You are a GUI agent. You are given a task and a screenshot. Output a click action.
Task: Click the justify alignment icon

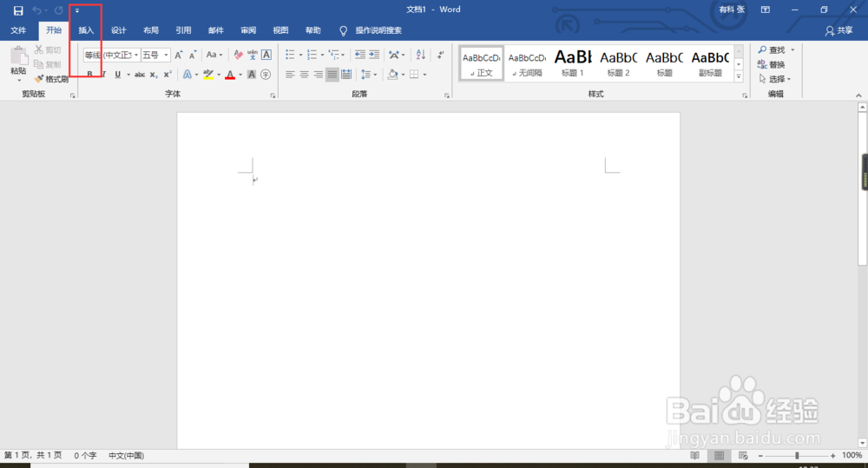coord(332,74)
